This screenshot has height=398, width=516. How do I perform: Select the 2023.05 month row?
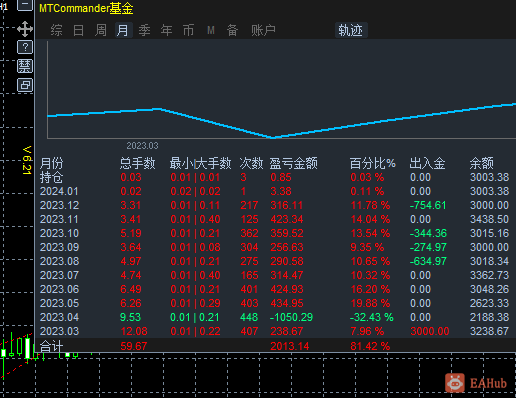[59, 303]
